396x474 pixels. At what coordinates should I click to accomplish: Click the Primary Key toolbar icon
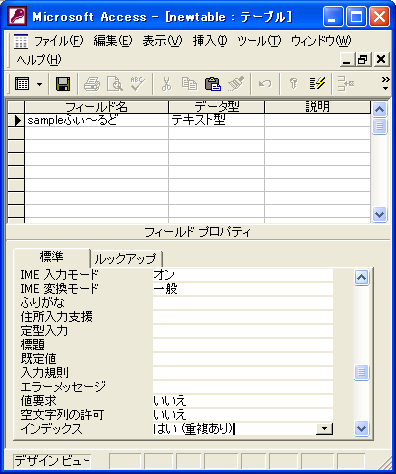click(293, 84)
